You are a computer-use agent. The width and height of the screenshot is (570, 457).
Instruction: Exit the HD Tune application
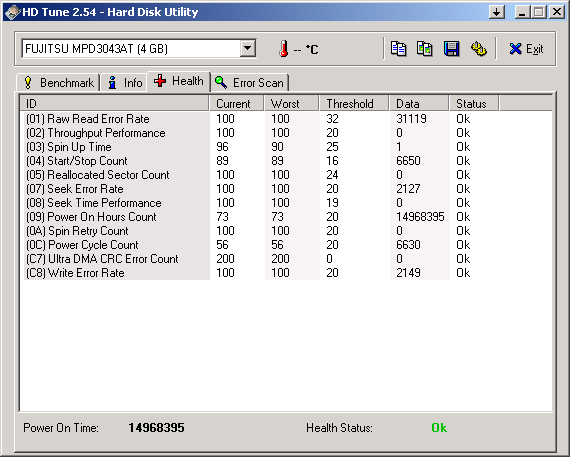526,49
